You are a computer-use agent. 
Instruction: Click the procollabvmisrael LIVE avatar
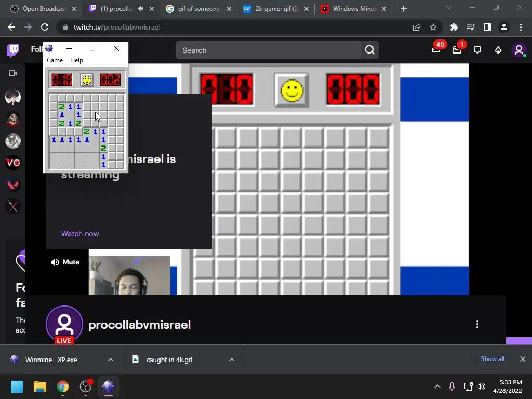[x=64, y=325]
